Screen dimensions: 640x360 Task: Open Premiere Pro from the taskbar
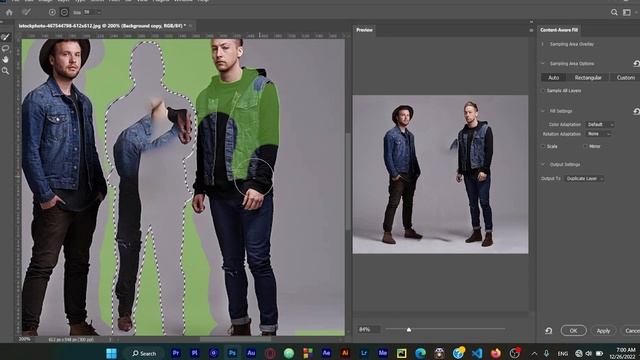176,353
